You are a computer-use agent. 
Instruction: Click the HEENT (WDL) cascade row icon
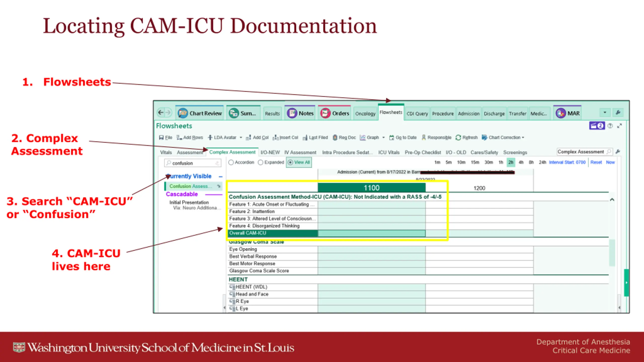(232, 287)
